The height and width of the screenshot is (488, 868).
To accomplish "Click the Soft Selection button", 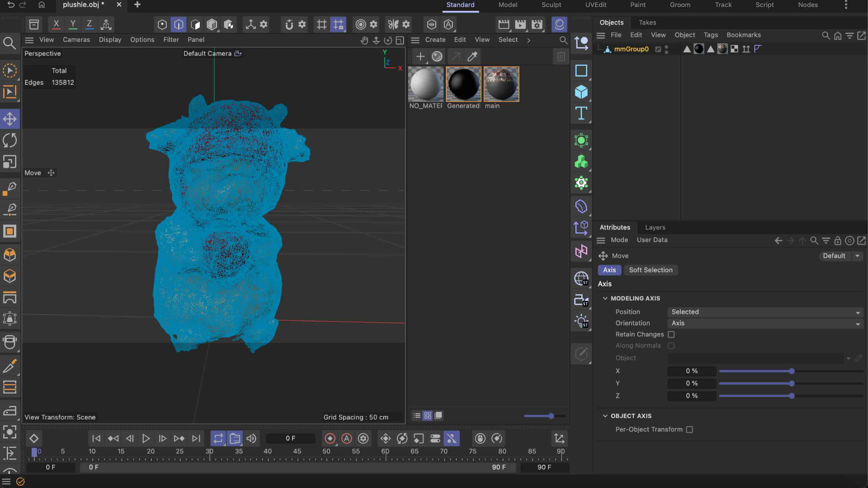I will point(651,270).
